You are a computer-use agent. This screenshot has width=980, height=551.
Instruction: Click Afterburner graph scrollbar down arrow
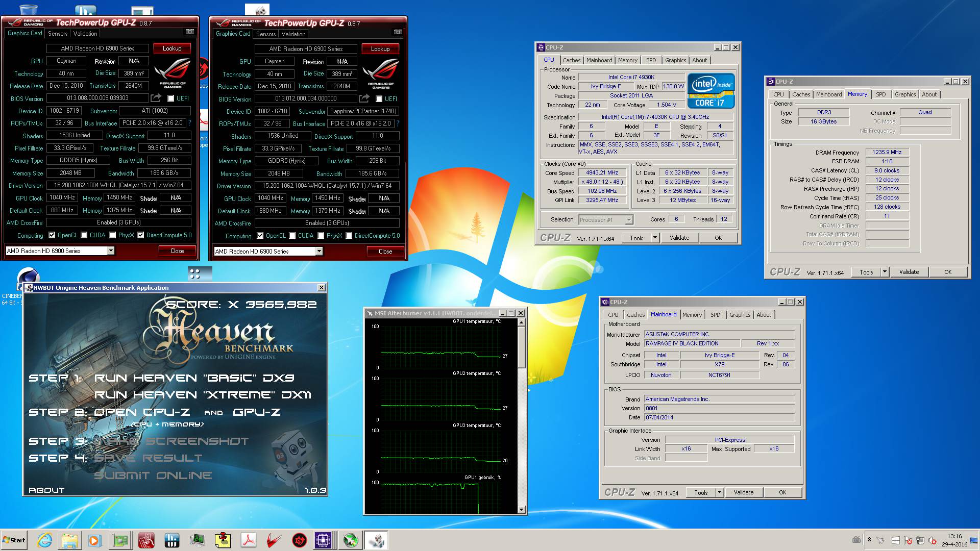521,509
